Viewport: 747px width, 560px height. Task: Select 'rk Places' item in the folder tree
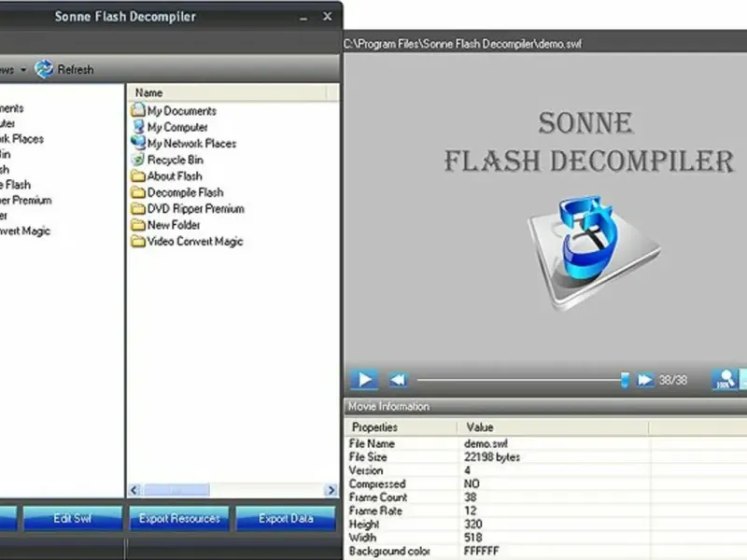coord(21,139)
